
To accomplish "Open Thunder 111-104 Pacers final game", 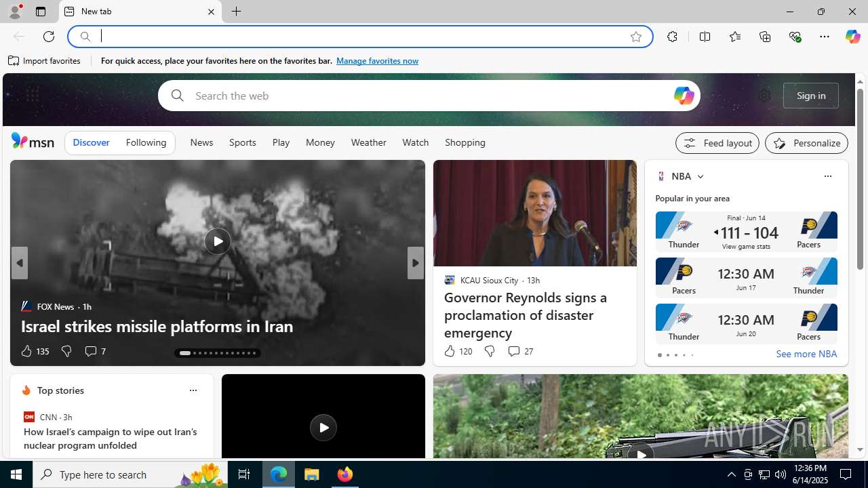I will [746, 232].
